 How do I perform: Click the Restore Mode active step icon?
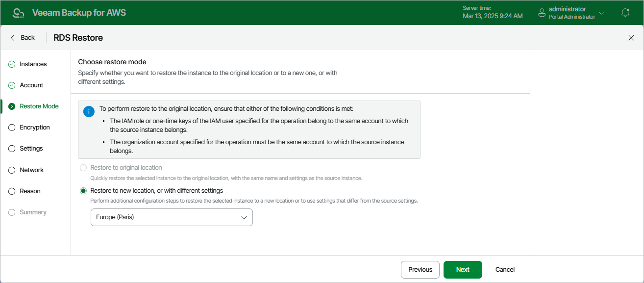point(12,106)
